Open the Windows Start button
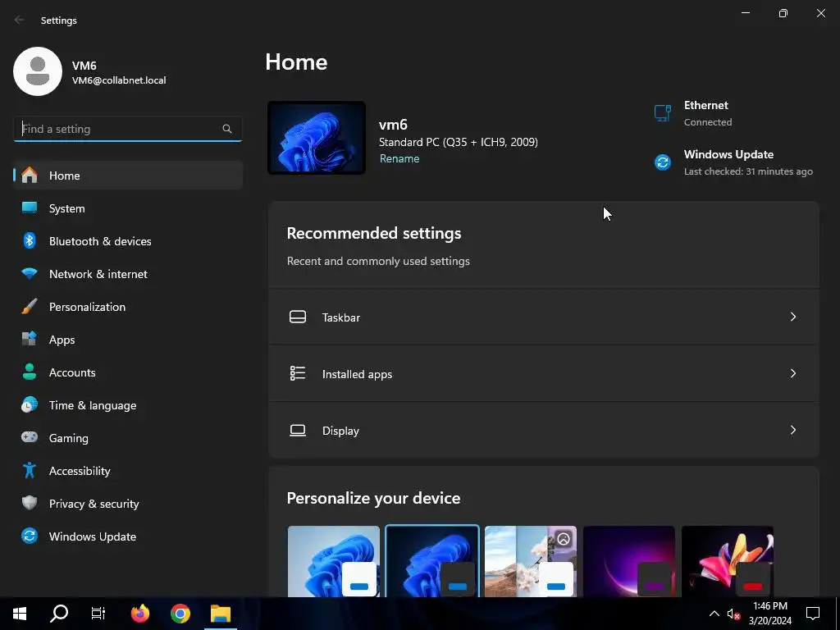This screenshot has width=840, height=630. [x=20, y=614]
